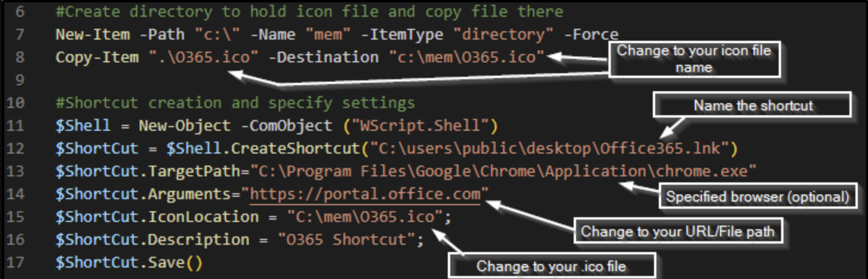868x279 pixels.
Task: Select the "Specified browser (optional)" callout
Action: [x=758, y=197]
